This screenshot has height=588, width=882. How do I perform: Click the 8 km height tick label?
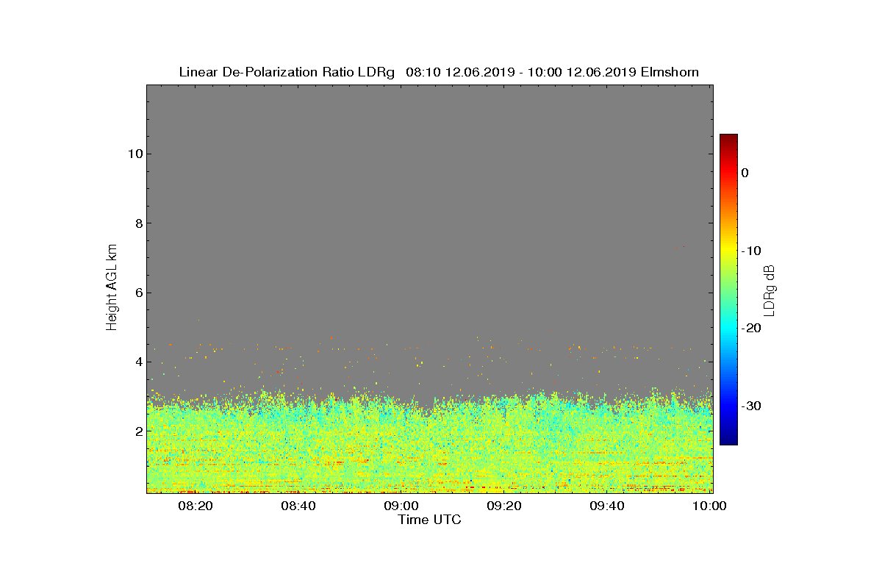(x=137, y=223)
